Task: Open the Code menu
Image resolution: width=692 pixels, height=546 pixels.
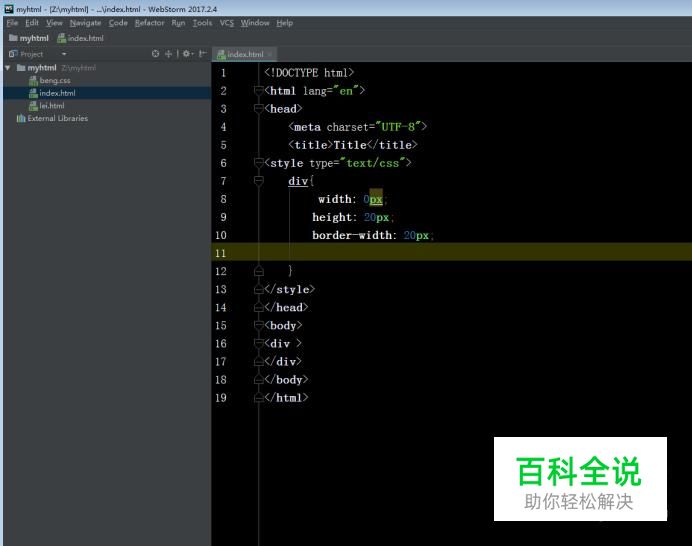Action: pos(118,23)
